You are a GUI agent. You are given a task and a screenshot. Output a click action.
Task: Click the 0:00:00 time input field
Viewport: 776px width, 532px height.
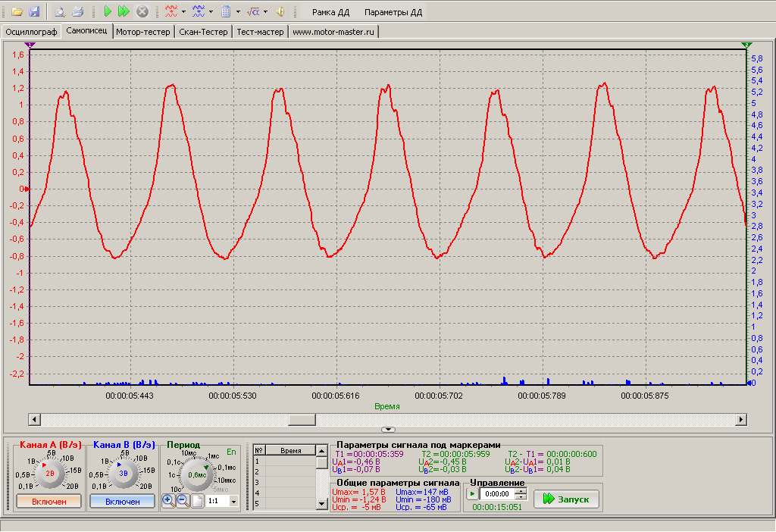497,494
